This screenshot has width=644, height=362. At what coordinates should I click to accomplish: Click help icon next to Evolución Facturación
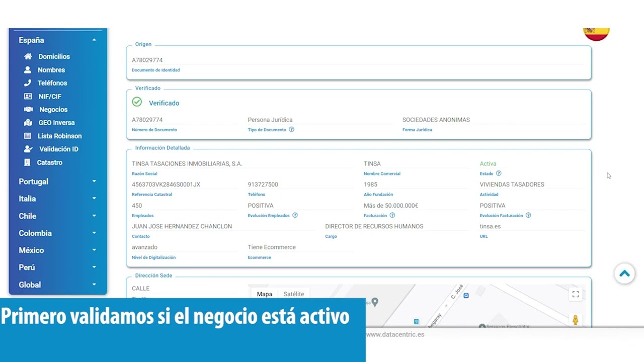(528, 215)
